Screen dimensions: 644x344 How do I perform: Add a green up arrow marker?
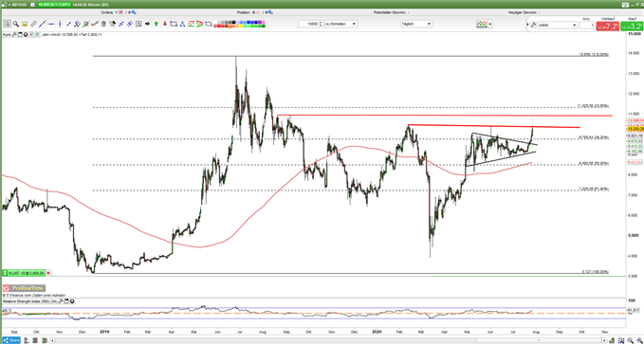click(156, 24)
